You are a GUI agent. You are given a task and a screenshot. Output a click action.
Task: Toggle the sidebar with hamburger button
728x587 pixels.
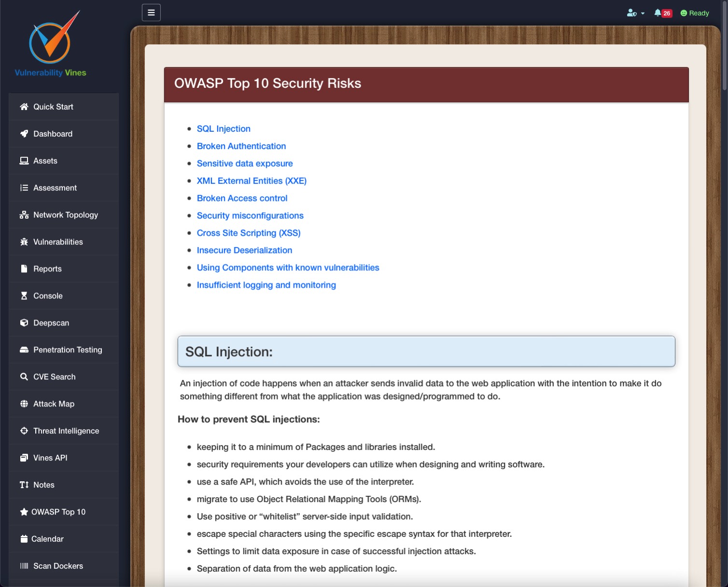(x=151, y=13)
